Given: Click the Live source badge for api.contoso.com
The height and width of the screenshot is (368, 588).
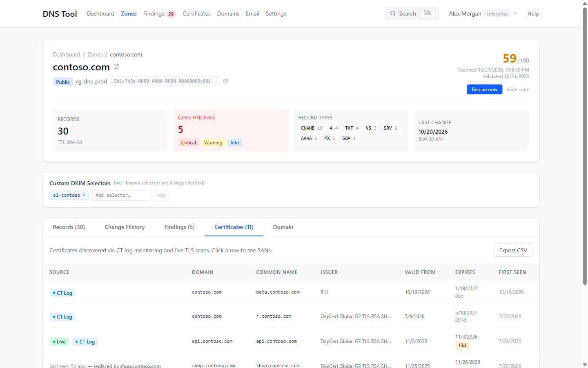Looking at the screenshot, I should (x=59, y=342).
